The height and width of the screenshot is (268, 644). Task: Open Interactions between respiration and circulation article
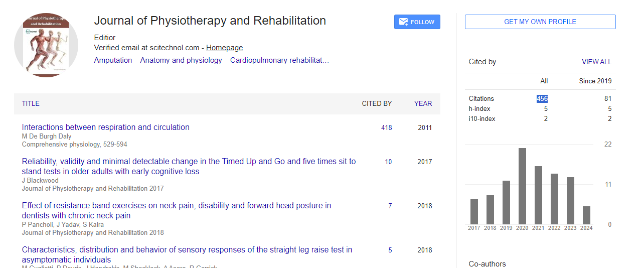click(106, 127)
